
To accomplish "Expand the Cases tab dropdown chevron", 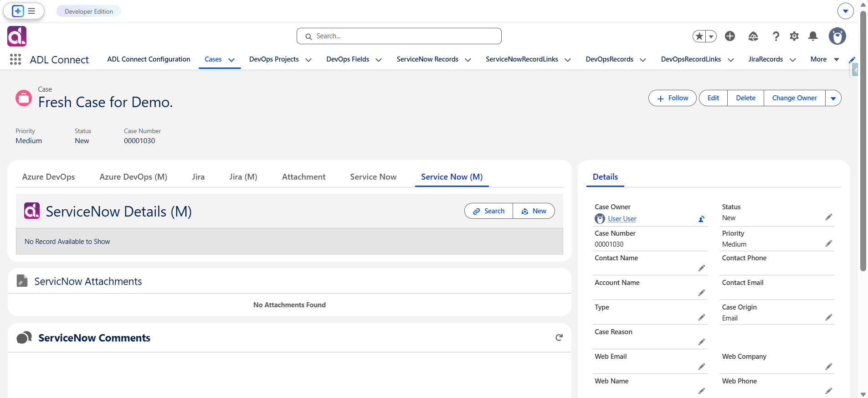I will click(x=231, y=60).
